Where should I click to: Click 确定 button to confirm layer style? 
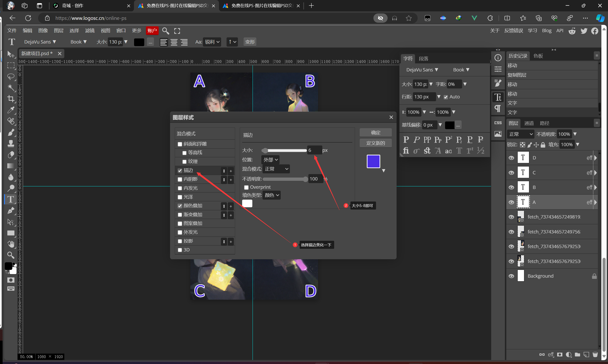(375, 132)
